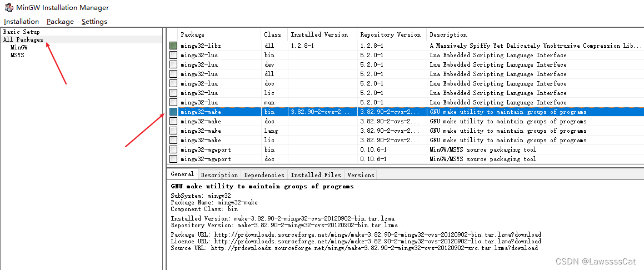The image size is (644, 270).
Task: Mark the mingw32-lua bin checkbox
Action: tap(173, 55)
